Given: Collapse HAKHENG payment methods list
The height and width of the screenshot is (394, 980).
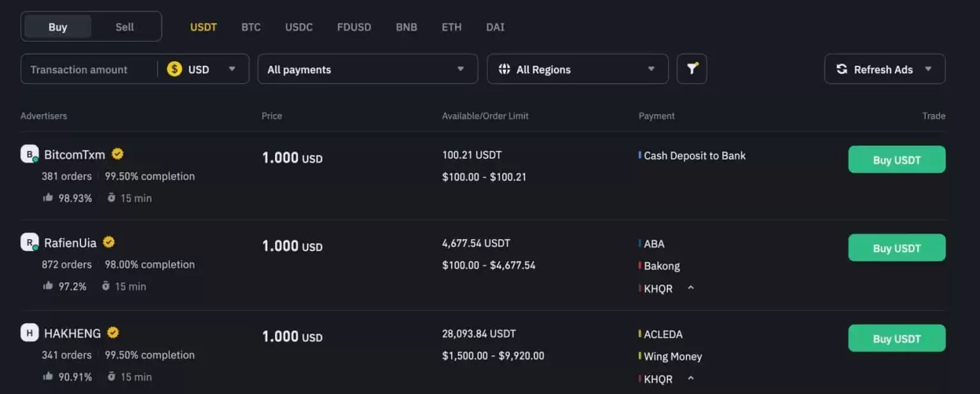Looking at the screenshot, I should click(x=690, y=379).
